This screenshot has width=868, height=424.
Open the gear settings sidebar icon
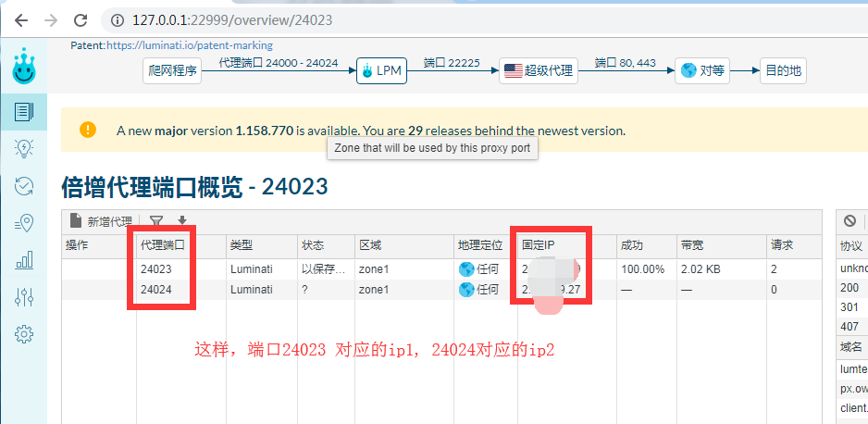24,334
